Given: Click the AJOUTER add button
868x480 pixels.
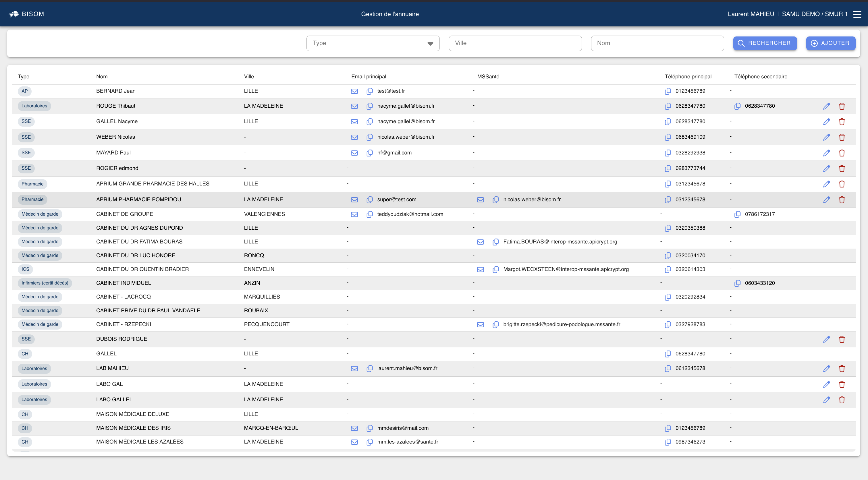Looking at the screenshot, I should (x=830, y=43).
